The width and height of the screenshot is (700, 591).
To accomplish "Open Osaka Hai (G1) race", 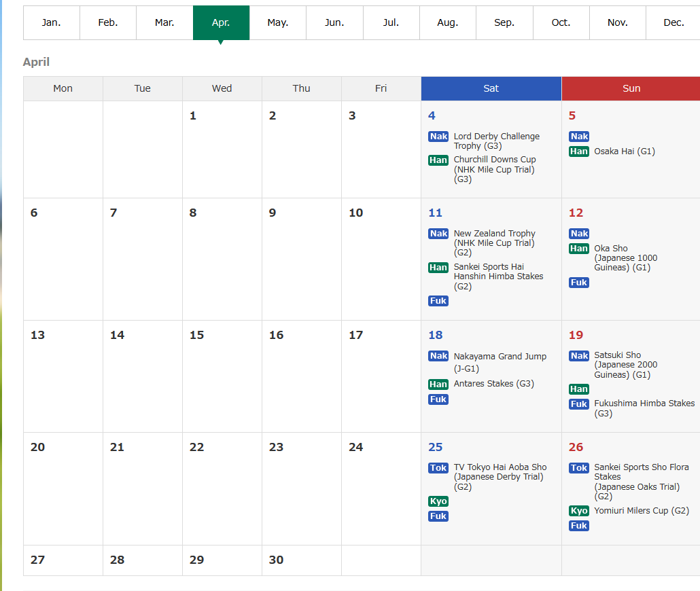I will (x=625, y=151).
